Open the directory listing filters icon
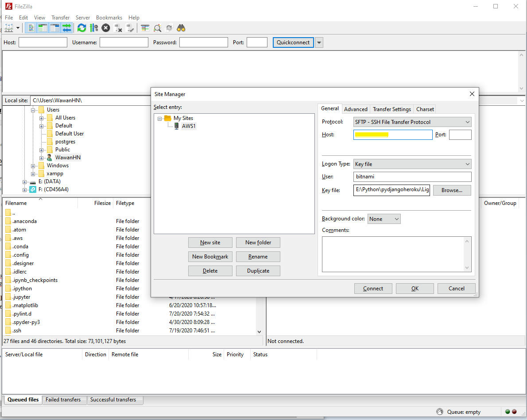The height and width of the screenshot is (420, 527). [145, 28]
